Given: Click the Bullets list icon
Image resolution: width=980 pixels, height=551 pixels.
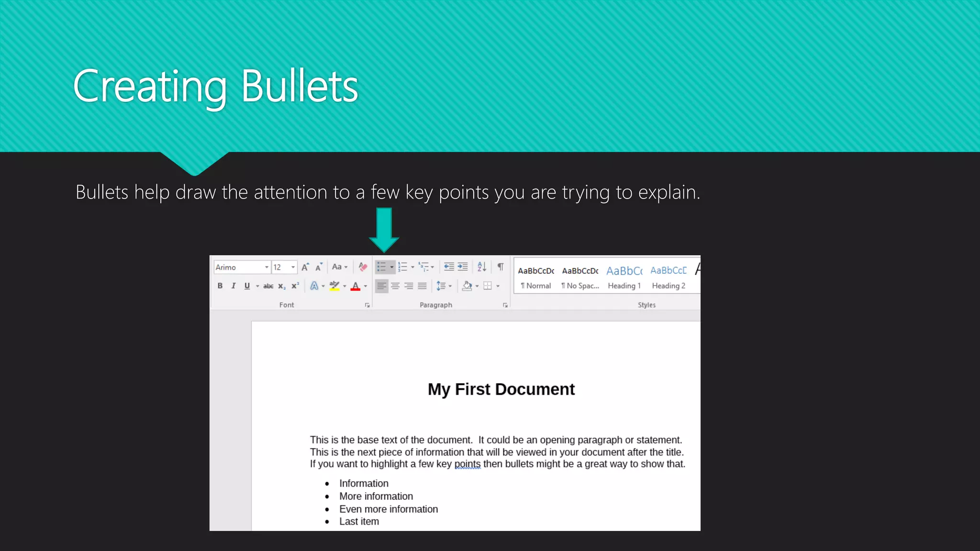Looking at the screenshot, I should (x=381, y=267).
